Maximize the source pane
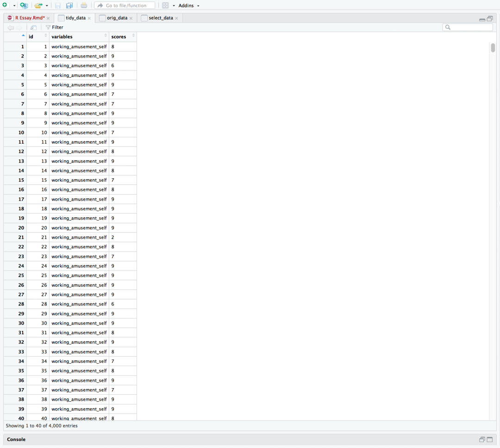Screen dimensions: 500x448 (490, 19)
